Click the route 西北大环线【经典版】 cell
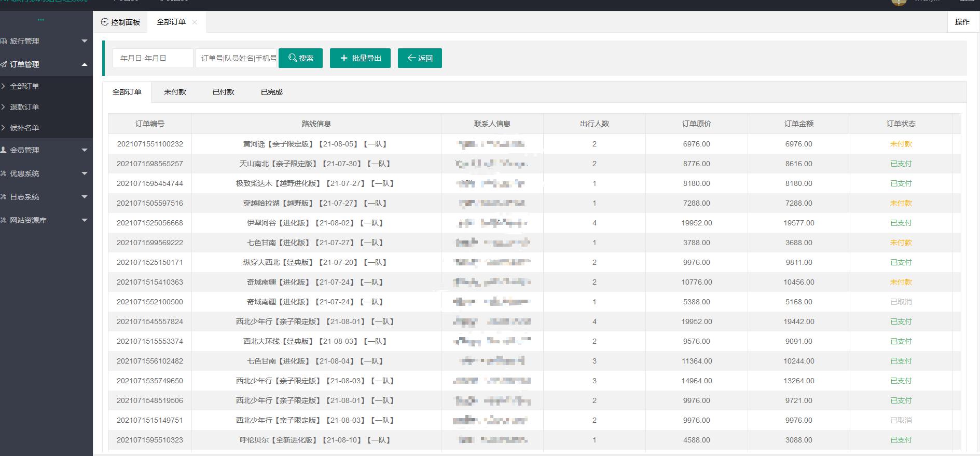The image size is (980, 456). pos(316,341)
